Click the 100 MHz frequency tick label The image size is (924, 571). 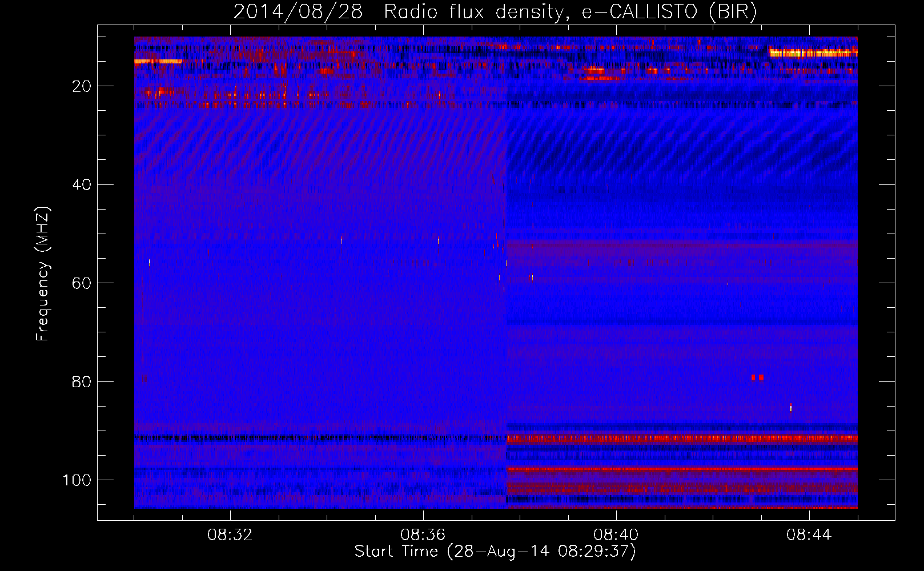[77, 480]
